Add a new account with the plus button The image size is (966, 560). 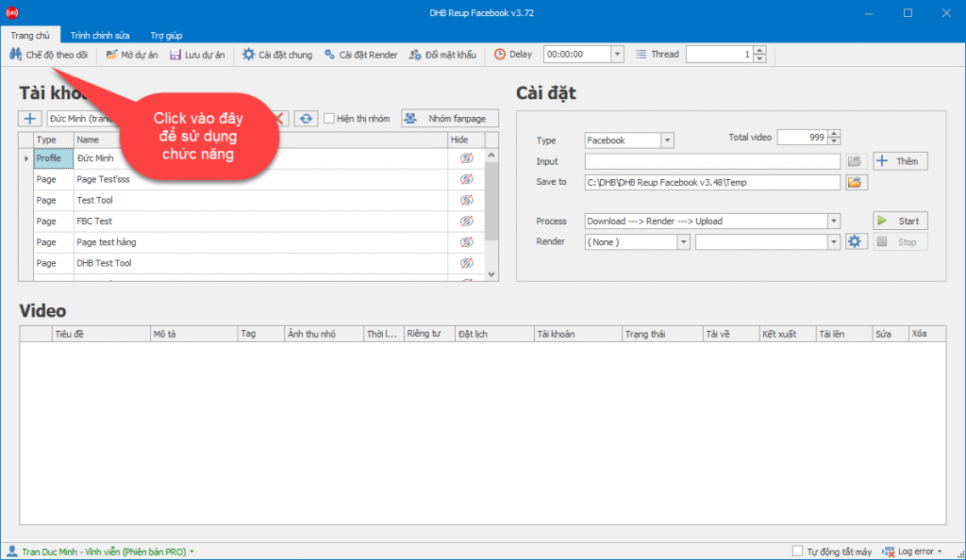(29, 119)
